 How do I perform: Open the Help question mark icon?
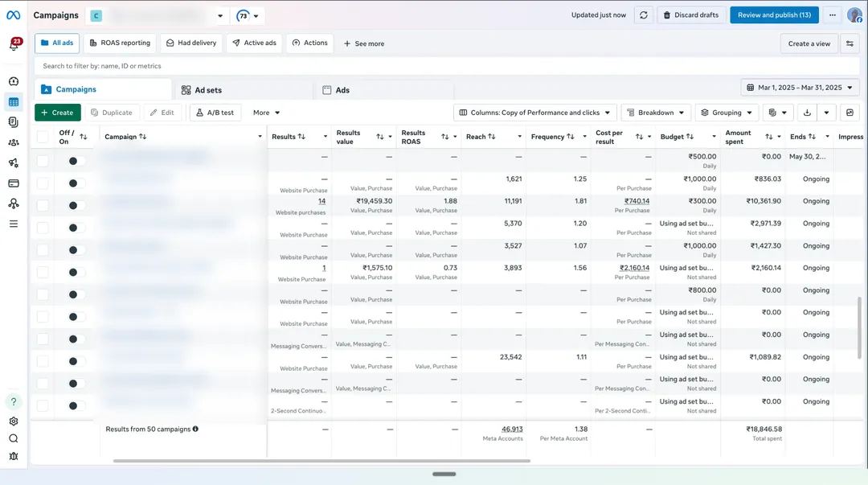14,401
